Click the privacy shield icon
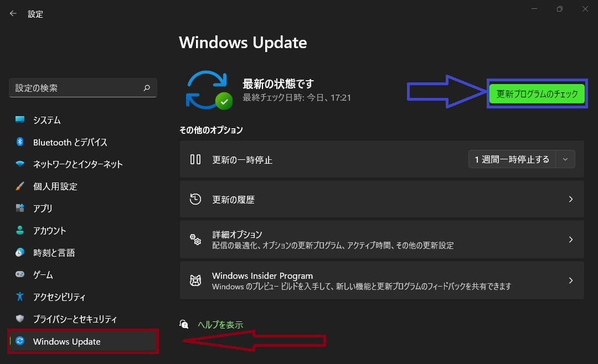This screenshot has height=364, width=598. [x=20, y=319]
